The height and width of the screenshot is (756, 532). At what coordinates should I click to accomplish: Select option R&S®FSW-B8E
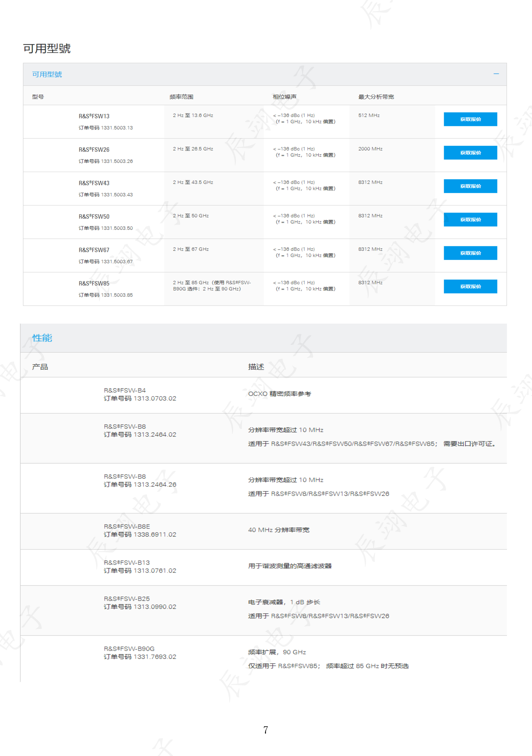click(127, 527)
